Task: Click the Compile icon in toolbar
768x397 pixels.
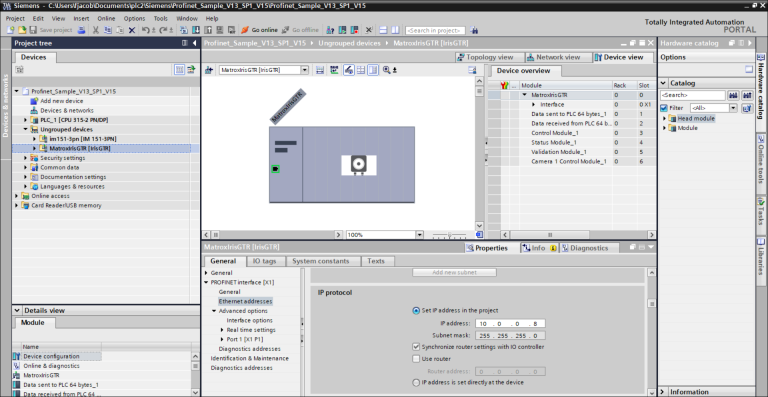Action: coord(184,30)
